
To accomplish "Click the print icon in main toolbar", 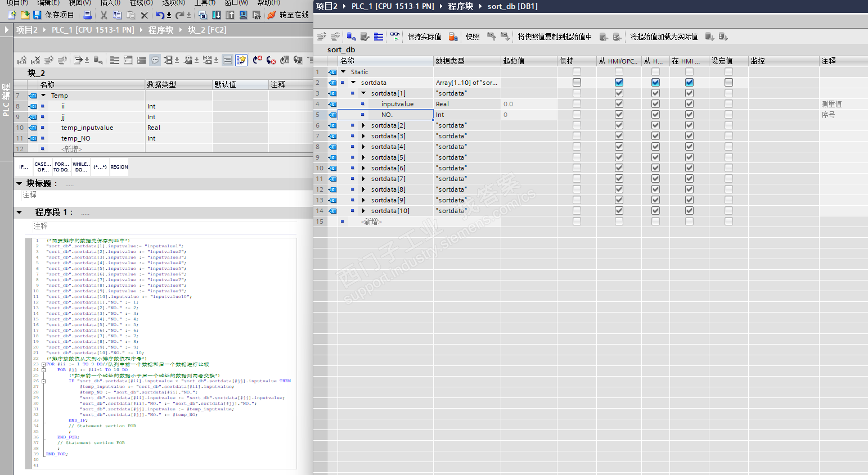I will [87, 15].
